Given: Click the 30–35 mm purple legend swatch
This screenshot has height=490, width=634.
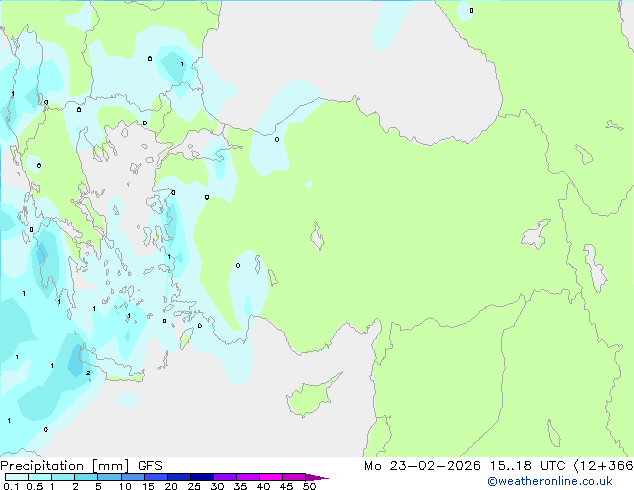Looking at the screenshot, I should tap(224, 477).
